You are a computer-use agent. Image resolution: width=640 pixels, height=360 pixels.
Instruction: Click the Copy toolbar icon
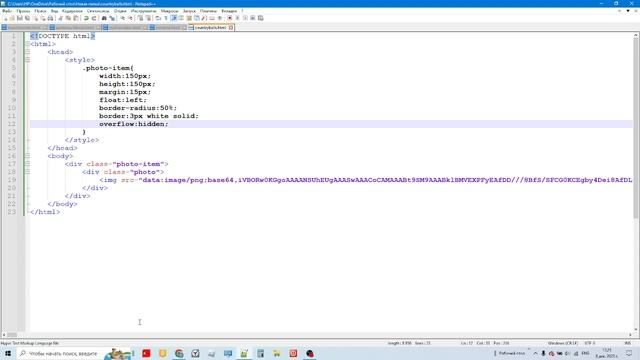coord(69,18)
